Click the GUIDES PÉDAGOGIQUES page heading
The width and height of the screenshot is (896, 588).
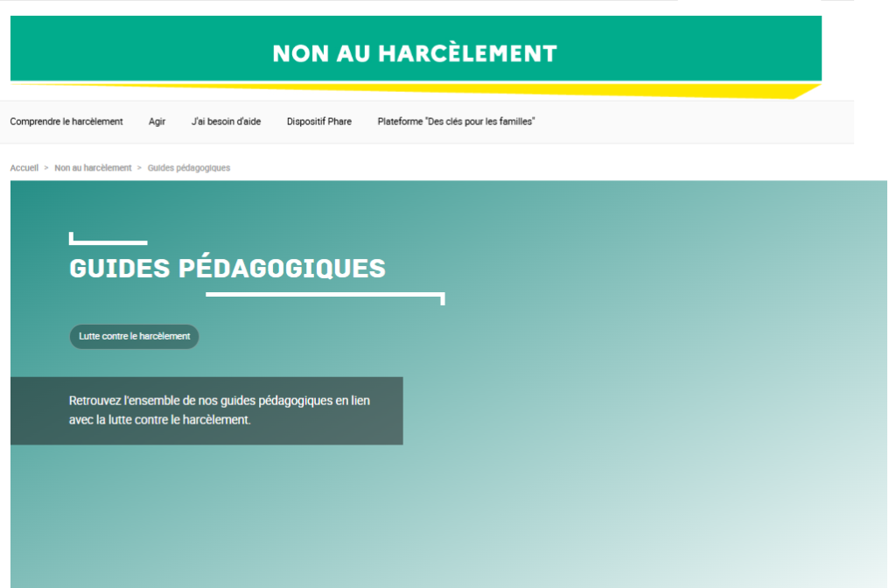click(x=227, y=269)
